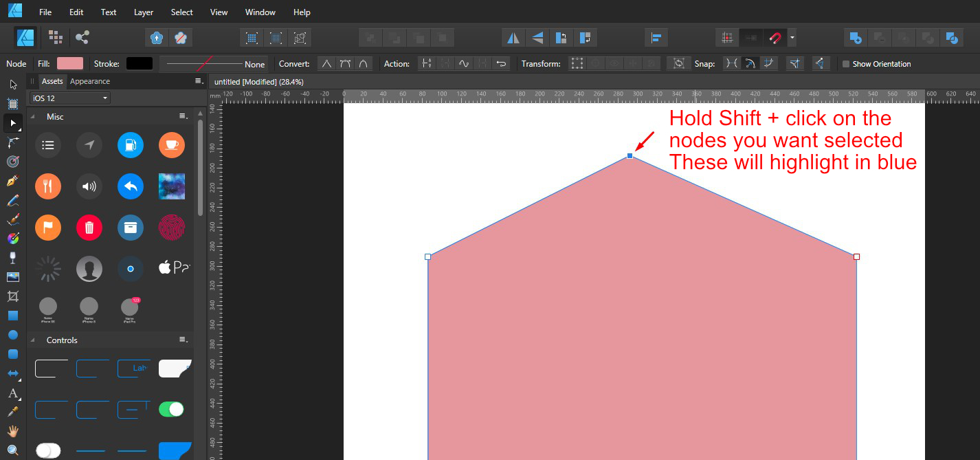
Task: Switch to the Appearance tab
Action: [x=90, y=81]
